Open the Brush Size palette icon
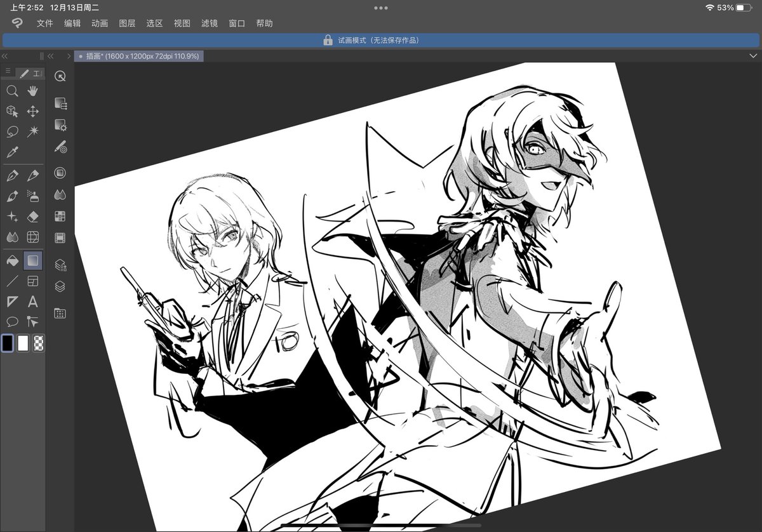762x532 pixels. point(60,147)
